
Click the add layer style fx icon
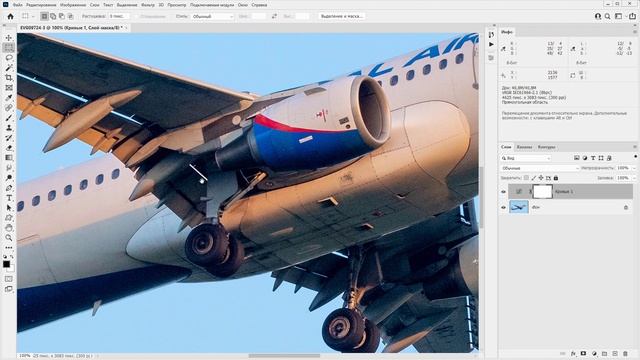point(573,353)
